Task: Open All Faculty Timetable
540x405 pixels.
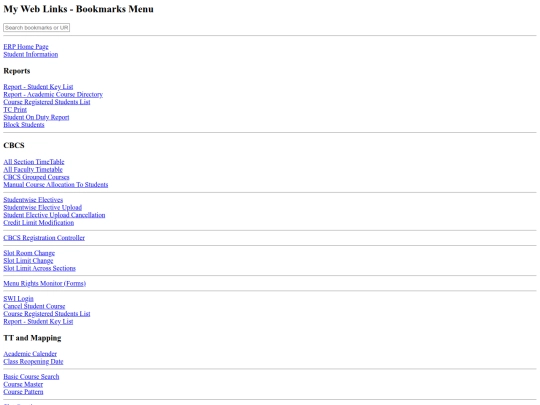Action: point(33,169)
